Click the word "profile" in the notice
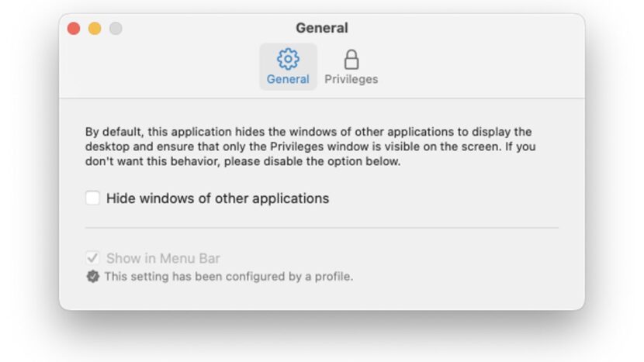 (334, 277)
